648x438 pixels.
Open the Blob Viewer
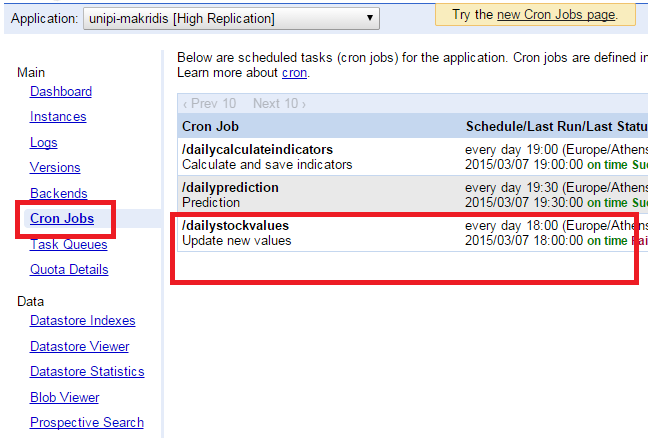click(64, 397)
